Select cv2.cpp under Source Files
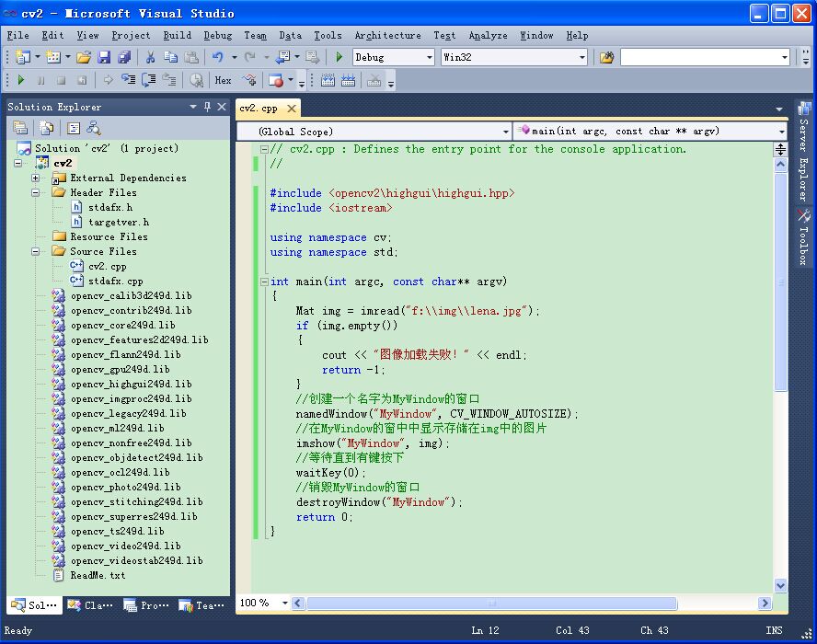Image resolution: width=817 pixels, height=644 pixels. click(108, 266)
